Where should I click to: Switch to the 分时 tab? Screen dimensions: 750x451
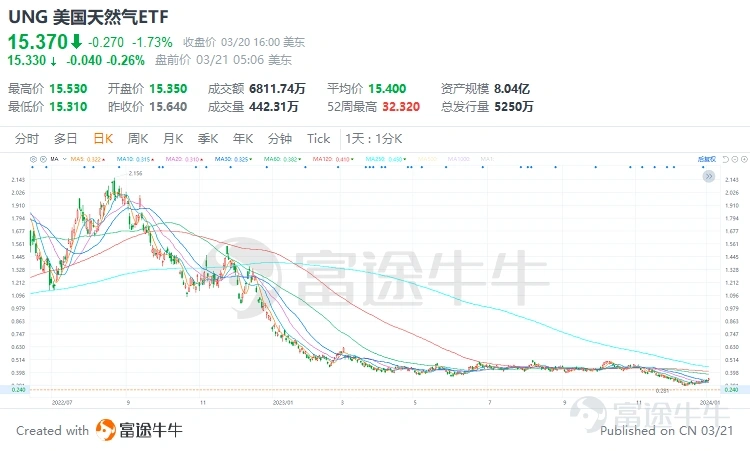click(27, 139)
